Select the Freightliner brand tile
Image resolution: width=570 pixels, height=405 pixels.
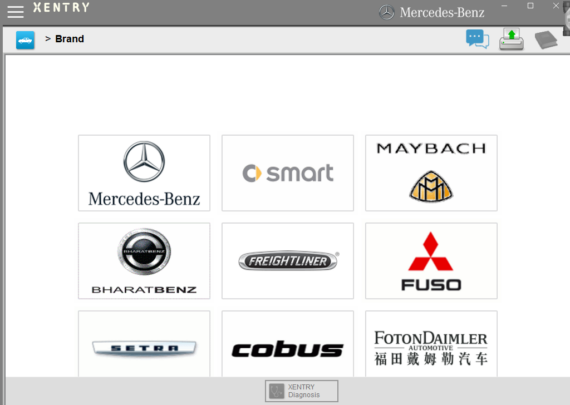pos(288,261)
